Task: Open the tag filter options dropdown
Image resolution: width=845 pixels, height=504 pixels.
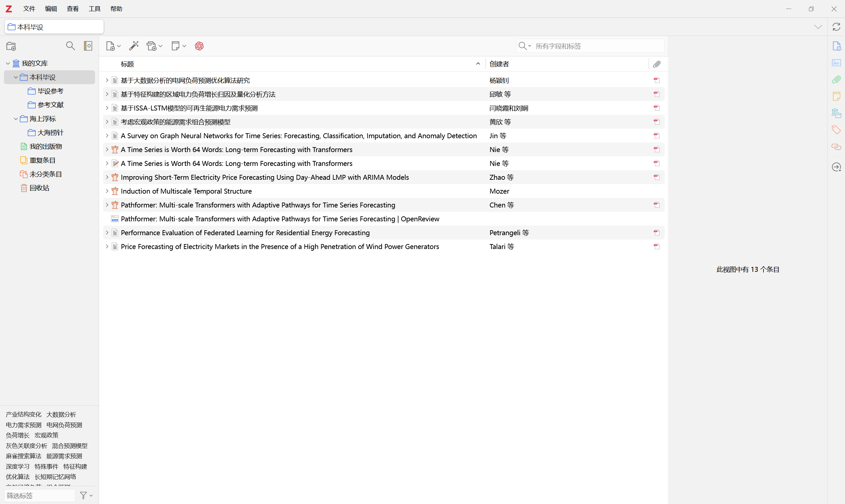Action: (x=86, y=495)
